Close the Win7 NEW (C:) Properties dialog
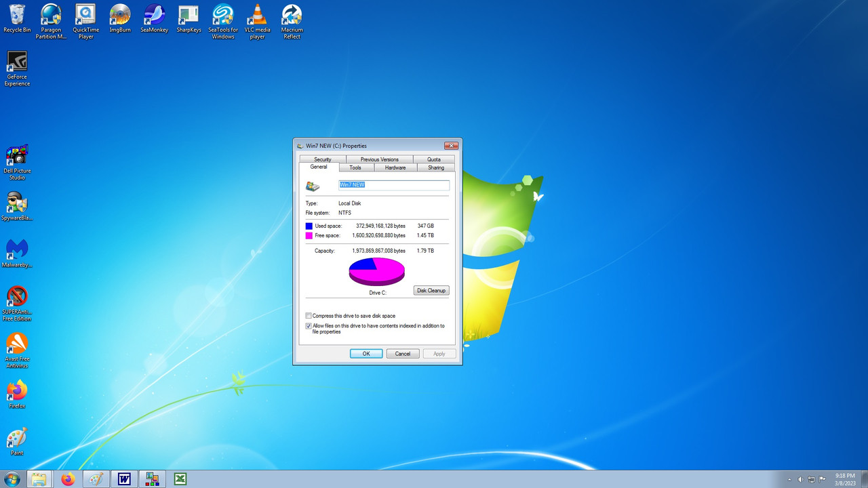Image resolution: width=868 pixels, height=488 pixels. point(451,146)
